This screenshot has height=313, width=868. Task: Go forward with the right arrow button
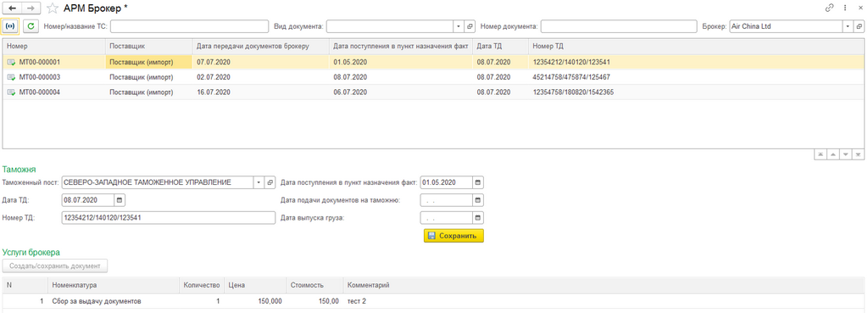click(x=31, y=8)
